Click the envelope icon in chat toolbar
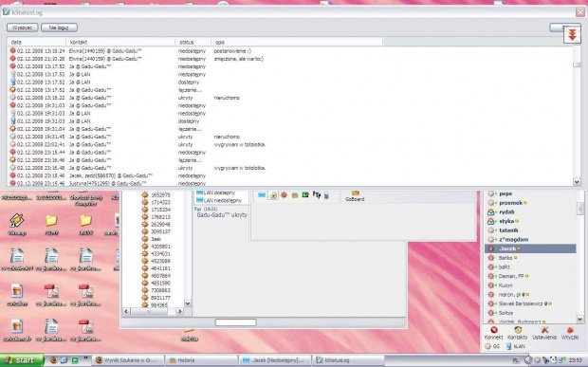The width and height of the screenshot is (588, 367). (262, 195)
